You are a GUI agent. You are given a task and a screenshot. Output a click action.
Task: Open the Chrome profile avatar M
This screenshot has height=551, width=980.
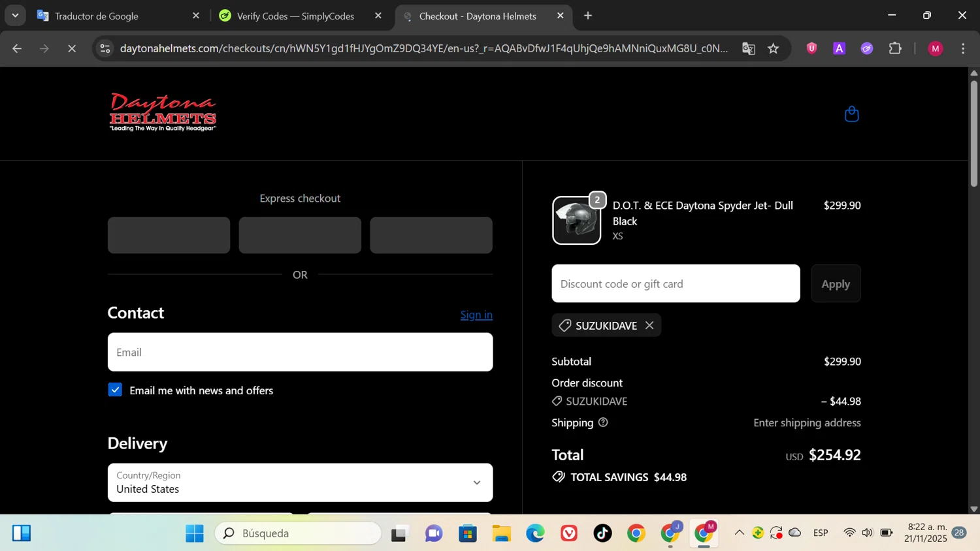click(x=936, y=48)
